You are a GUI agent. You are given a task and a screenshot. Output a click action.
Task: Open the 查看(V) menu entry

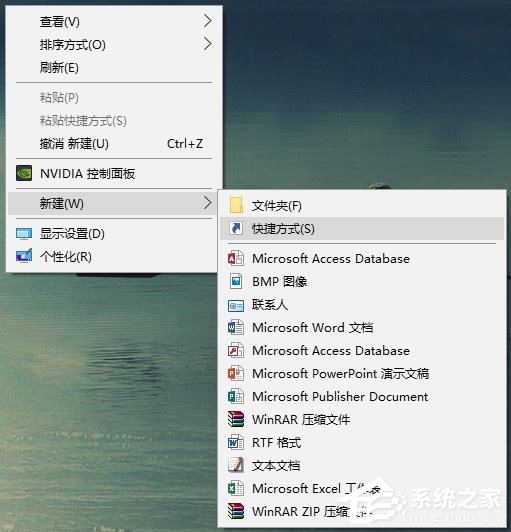(114, 22)
